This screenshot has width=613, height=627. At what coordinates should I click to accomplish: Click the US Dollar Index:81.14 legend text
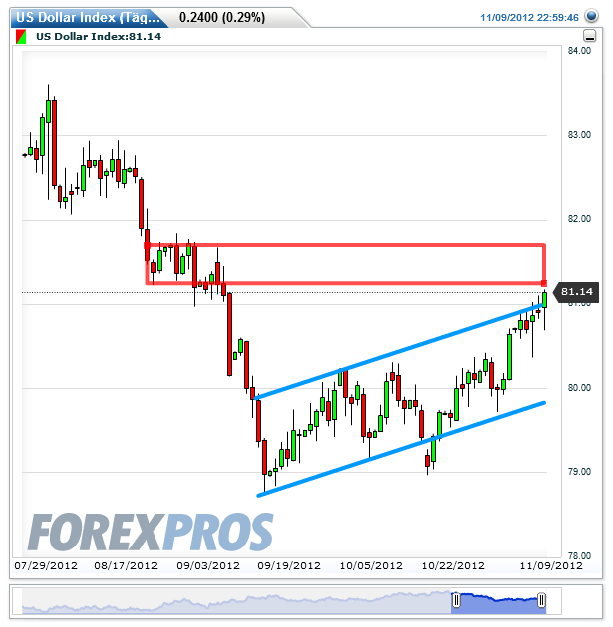98,37
